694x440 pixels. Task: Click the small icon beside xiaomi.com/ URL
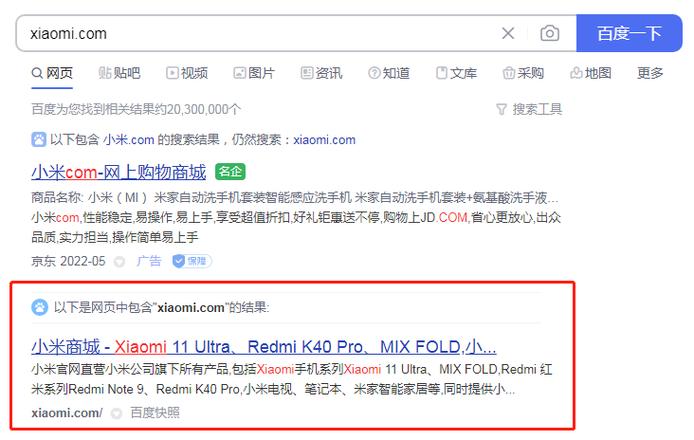click(x=116, y=413)
